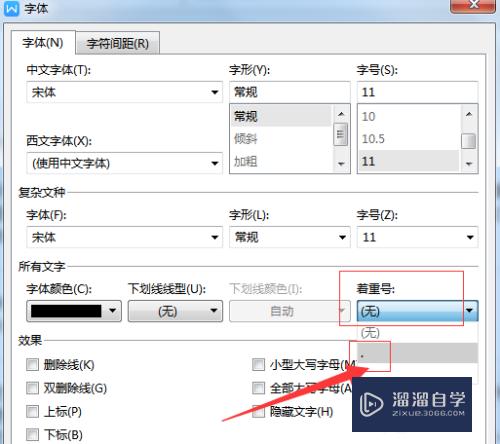Enable the 双删除线(G) checkbox
The height and width of the screenshot is (444, 500).
coord(32,388)
